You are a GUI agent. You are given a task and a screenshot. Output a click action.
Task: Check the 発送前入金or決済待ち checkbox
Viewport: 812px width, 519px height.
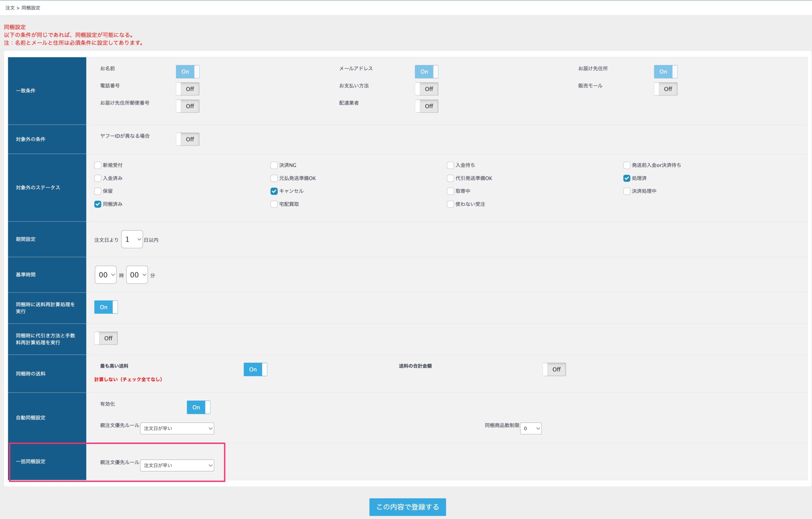[x=626, y=165]
